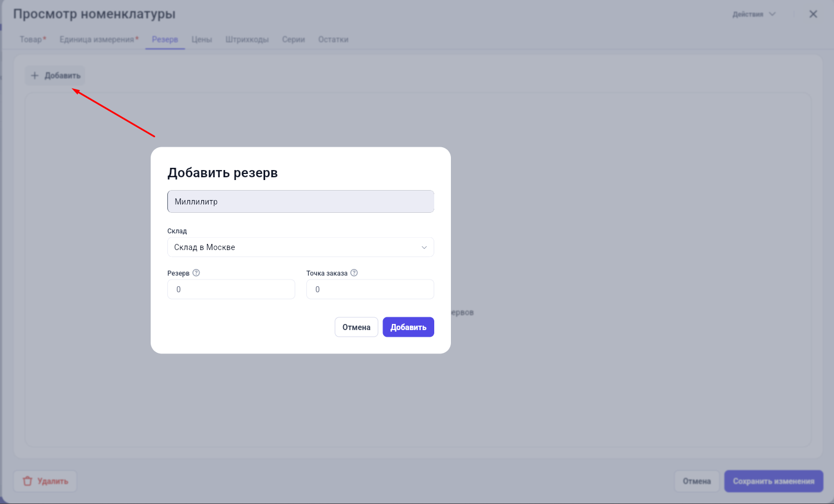This screenshot has width=834, height=504.
Task: Click the plus icon of the background Добавить button
Action: coord(34,76)
